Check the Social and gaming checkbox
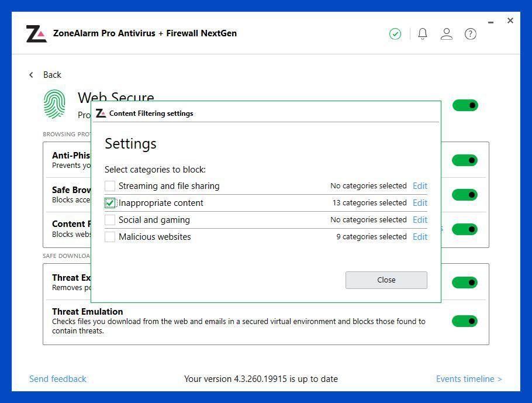The image size is (532, 403). (110, 220)
